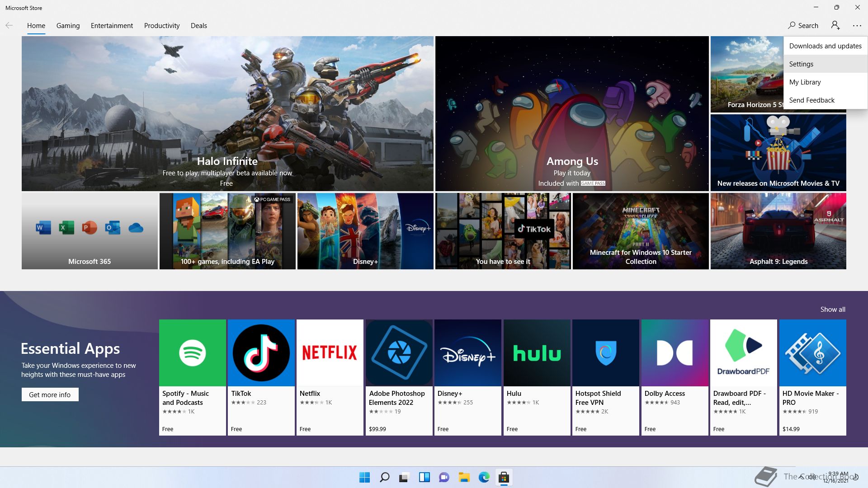Viewport: 868px width, 488px height.
Task: Open Teams Chat from the taskbar
Action: click(444, 477)
